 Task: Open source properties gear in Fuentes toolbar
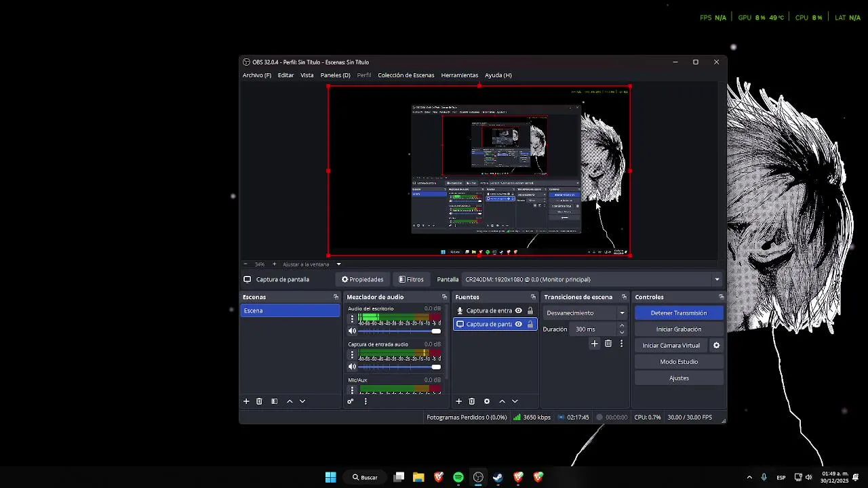(x=486, y=401)
